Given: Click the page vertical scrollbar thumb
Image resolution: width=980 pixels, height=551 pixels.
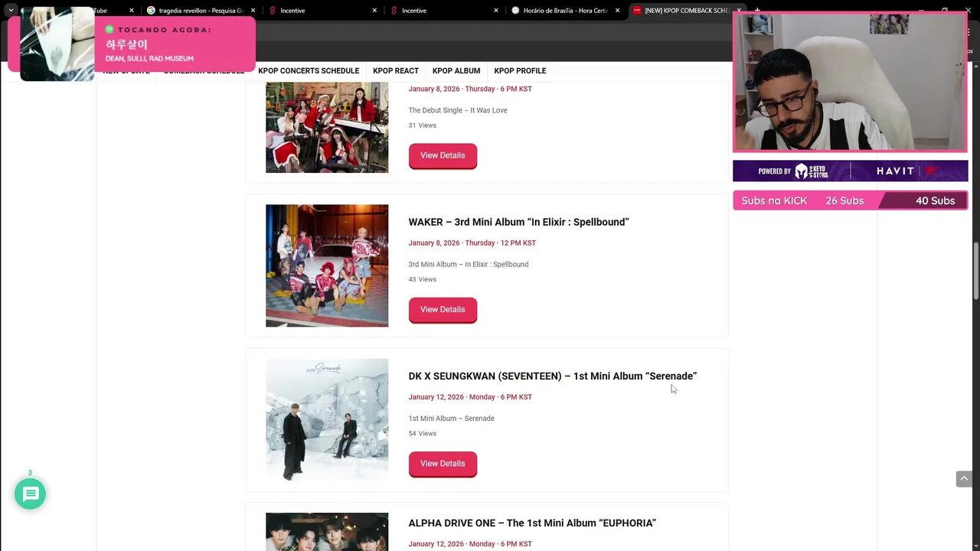Looking at the screenshot, I should click(x=975, y=271).
